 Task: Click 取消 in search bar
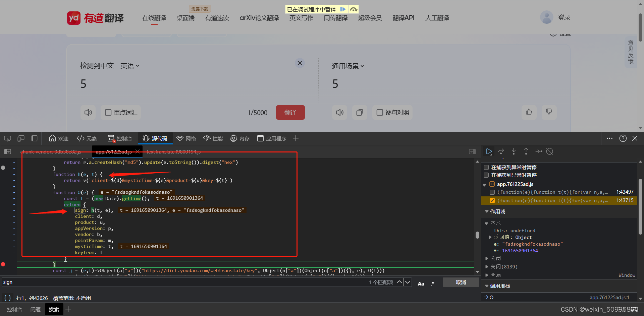pos(461,282)
